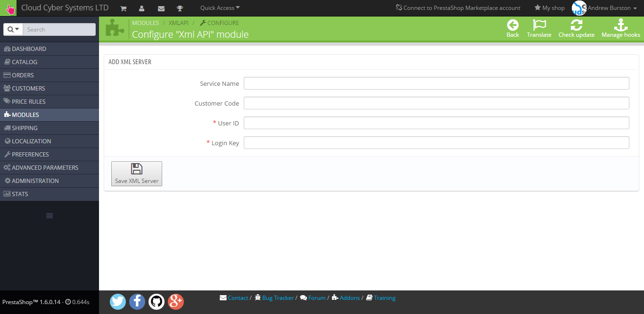Open Quick Access dropdown

point(220,8)
